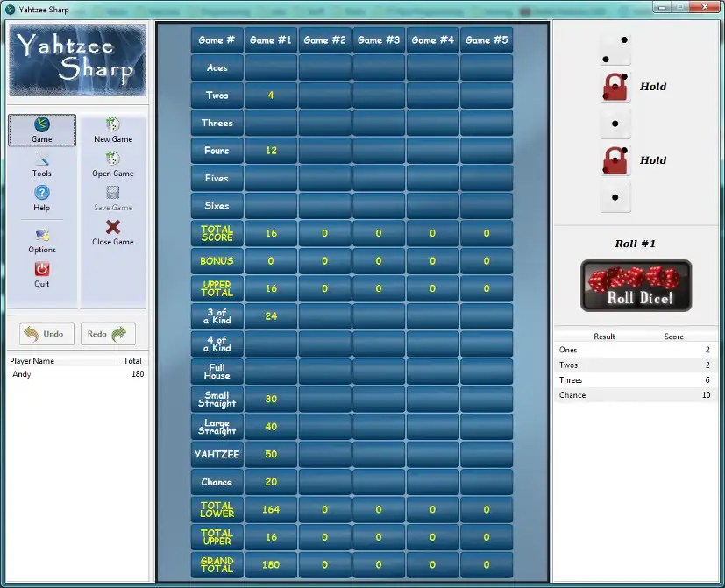
Task: Click the Game #1 column header
Action: (271, 40)
